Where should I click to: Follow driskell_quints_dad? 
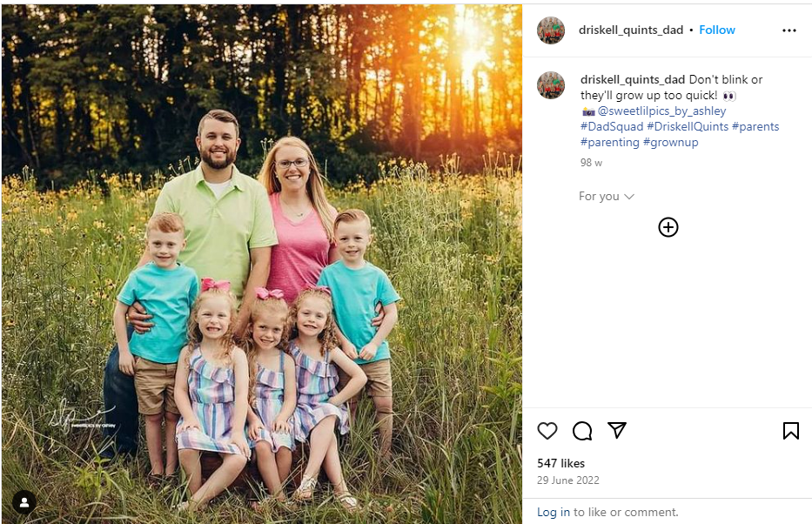pos(717,30)
